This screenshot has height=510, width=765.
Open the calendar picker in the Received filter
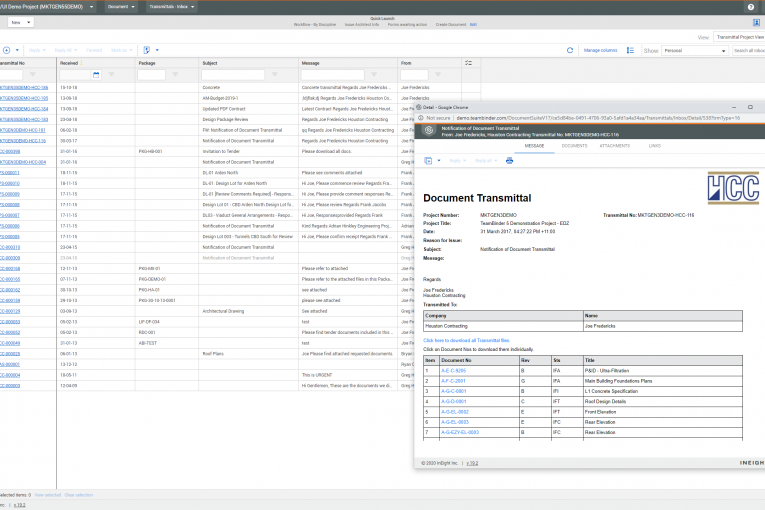point(96,74)
